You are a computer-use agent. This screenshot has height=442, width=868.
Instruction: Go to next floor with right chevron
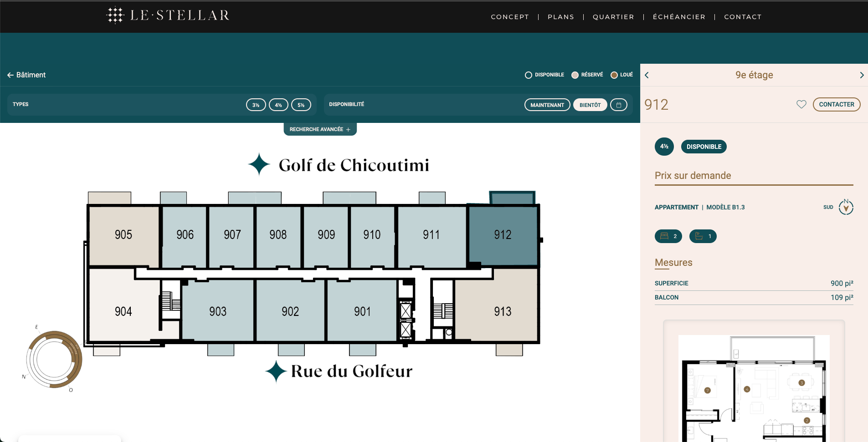tap(861, 75)
